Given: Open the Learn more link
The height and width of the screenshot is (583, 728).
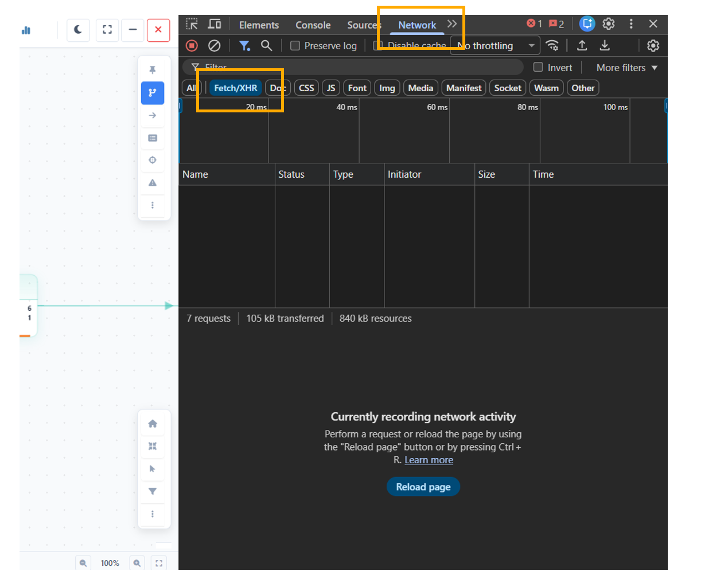Looking at the screenshot, I should (x=429, y=460).
